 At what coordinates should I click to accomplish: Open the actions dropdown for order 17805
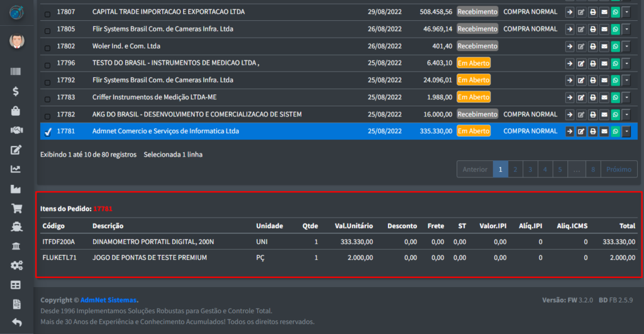pyautogui.click(x=626, y=29)
